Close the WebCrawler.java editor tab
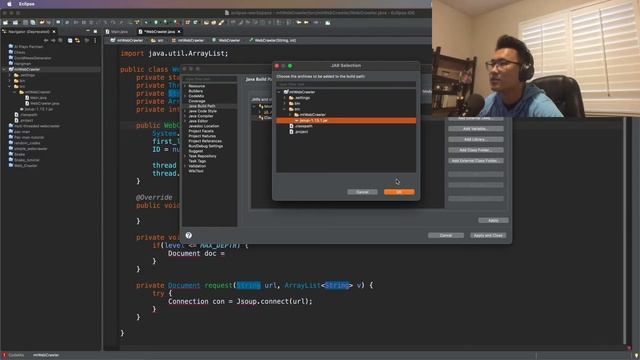 [x=179, y=31]
